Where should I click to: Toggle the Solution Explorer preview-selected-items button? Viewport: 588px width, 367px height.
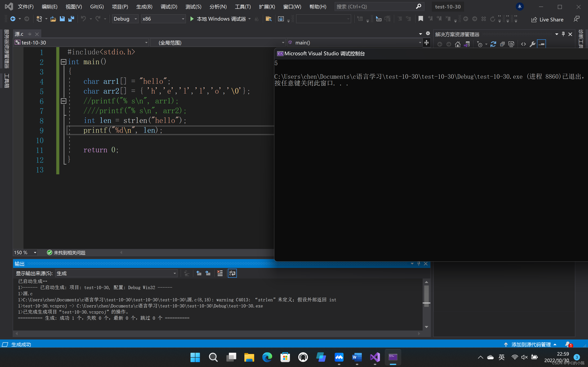542,44
